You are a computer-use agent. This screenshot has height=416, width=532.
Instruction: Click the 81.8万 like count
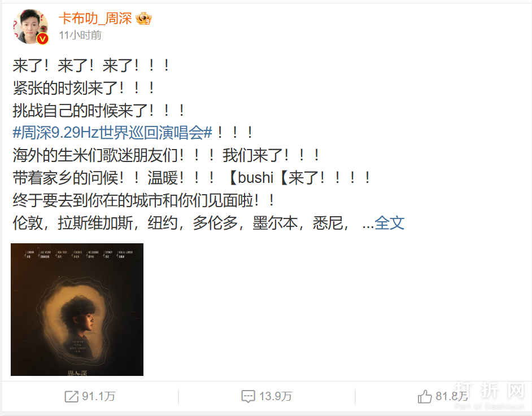click(x=452, y=396)
